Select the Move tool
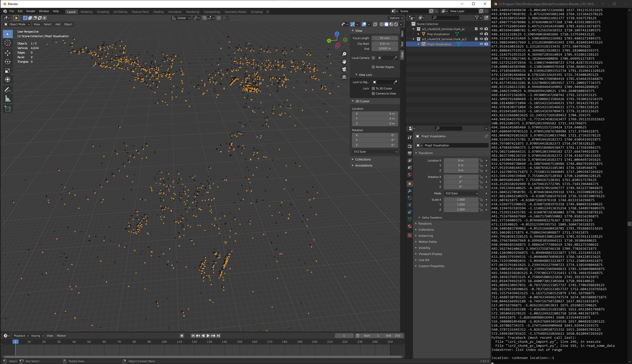This screenshot has width=632, height=364. pos(8,53)
